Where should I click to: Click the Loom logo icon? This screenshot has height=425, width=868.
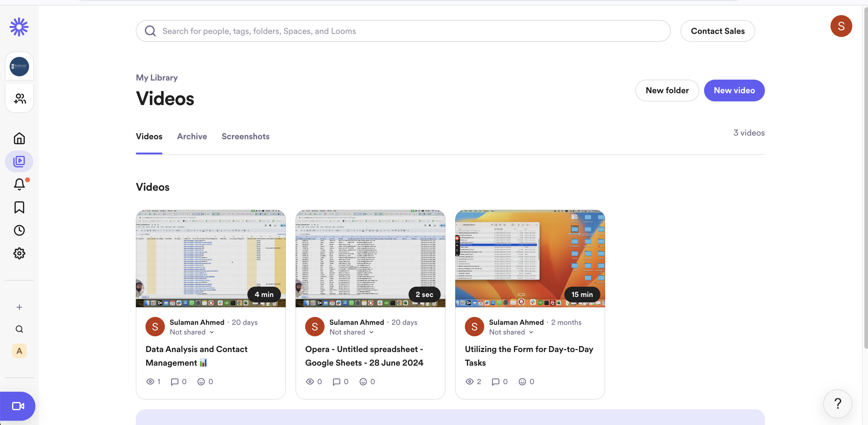(19, 27)
